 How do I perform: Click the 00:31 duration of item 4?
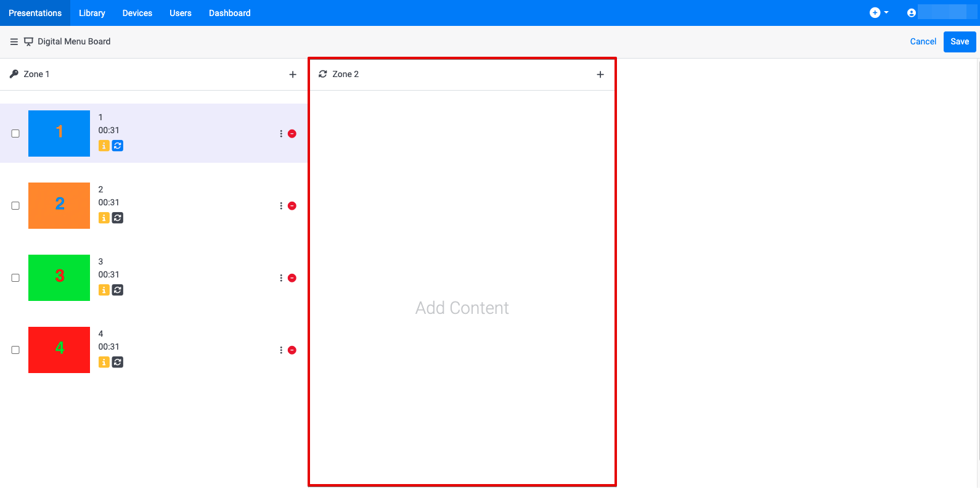point(109,347)
